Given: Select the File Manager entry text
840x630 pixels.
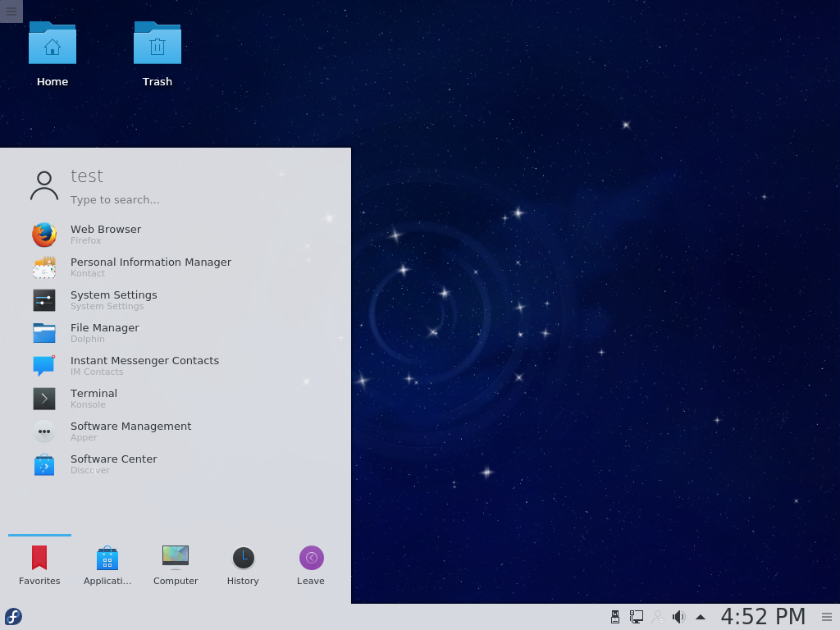Looking at the screenshot, I should 104,327.
